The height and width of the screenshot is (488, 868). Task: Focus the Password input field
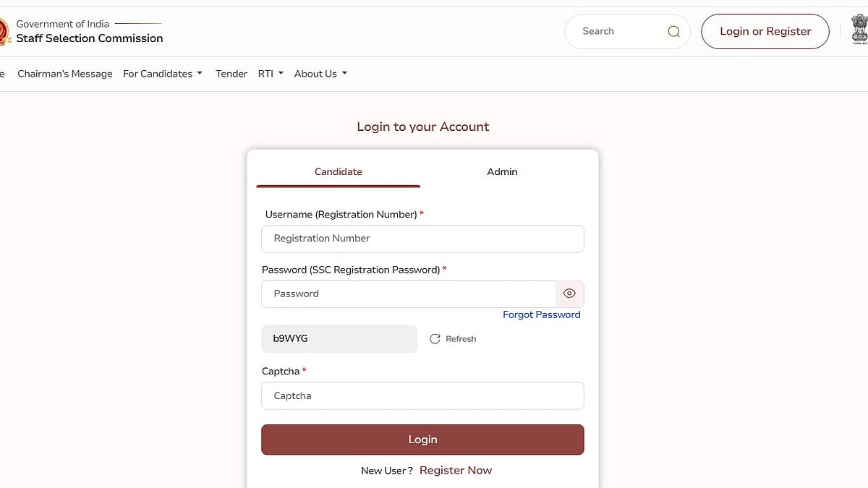(408, 294)
